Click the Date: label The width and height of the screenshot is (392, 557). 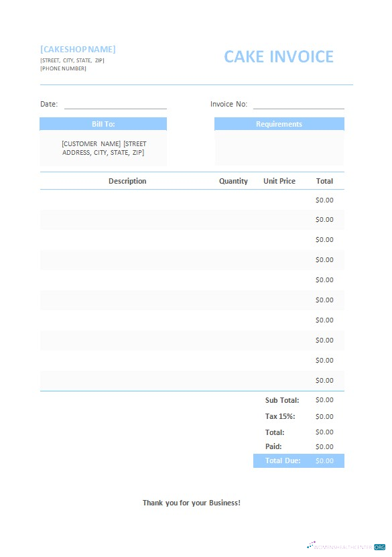coord(49,104)
